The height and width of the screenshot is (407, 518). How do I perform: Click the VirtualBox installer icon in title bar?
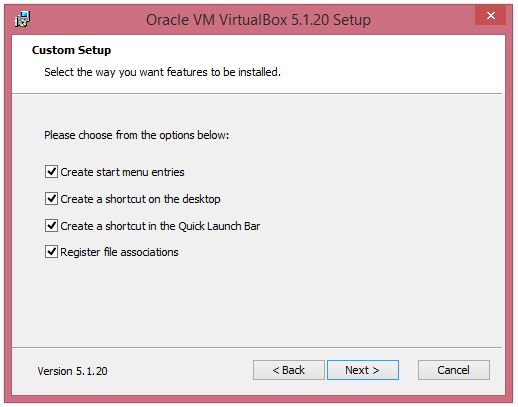tap(22, 19)
